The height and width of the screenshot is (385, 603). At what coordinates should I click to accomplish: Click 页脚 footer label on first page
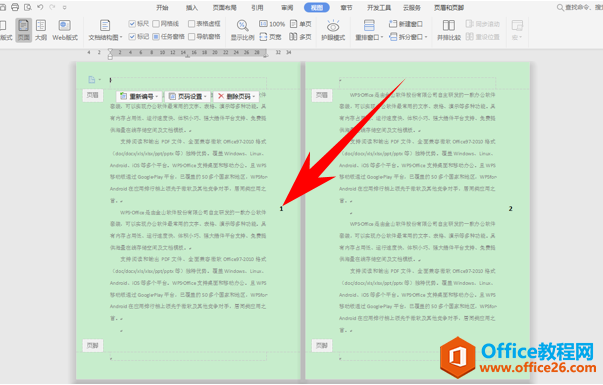pos(93,345)
